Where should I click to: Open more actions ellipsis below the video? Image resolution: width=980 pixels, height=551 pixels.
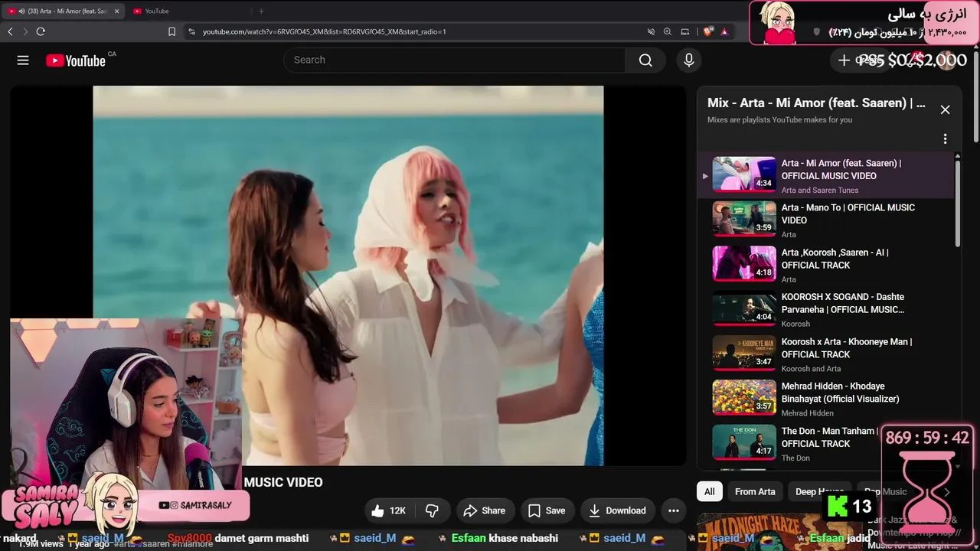(674, 510)
